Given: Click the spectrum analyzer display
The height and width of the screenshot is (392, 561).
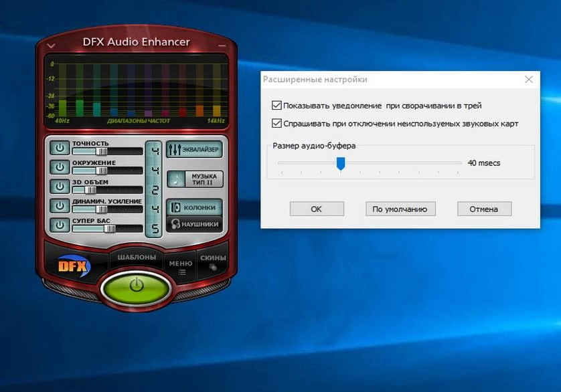Looking at the screenshot, I should click(x=137, y=91).
